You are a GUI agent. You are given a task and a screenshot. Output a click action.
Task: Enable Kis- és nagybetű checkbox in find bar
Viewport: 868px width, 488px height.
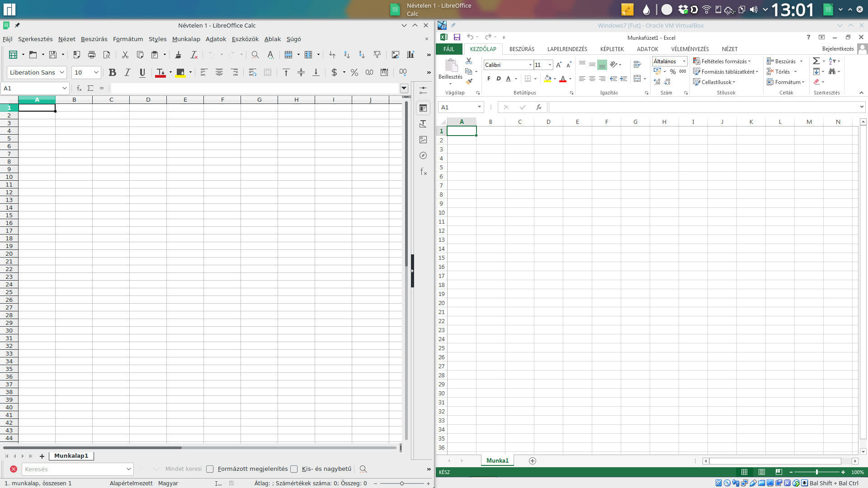tap(294, 469)
